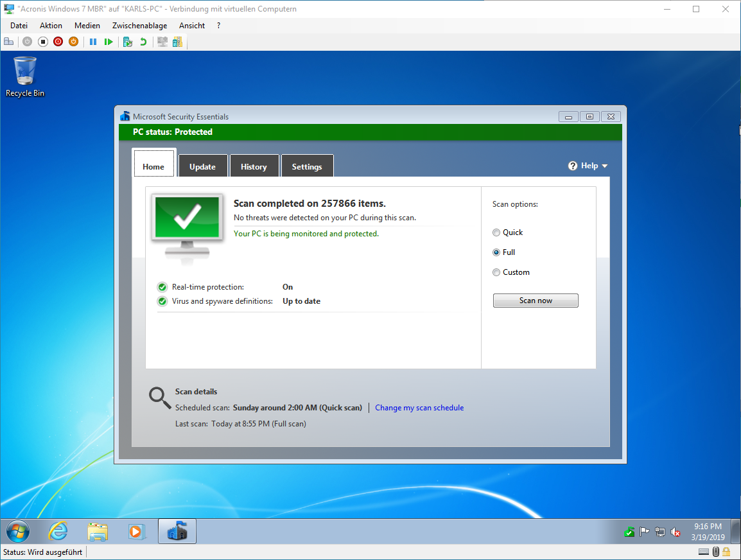
Task: Click the revert green arrow toolbar icon
Action: (143, 42)
